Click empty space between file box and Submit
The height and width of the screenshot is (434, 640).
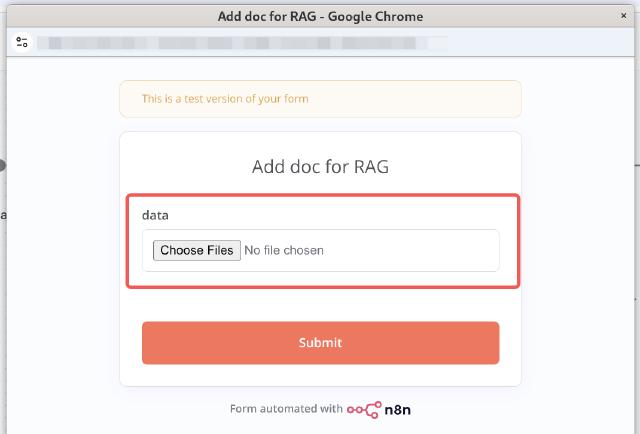[320, 305]
